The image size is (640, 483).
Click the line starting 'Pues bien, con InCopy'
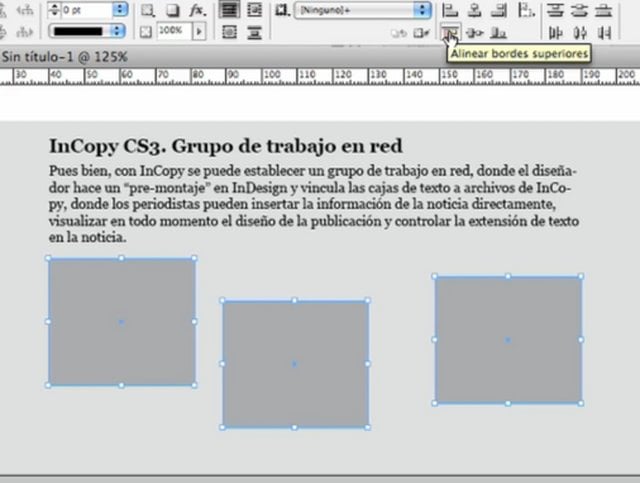point(312,171)
